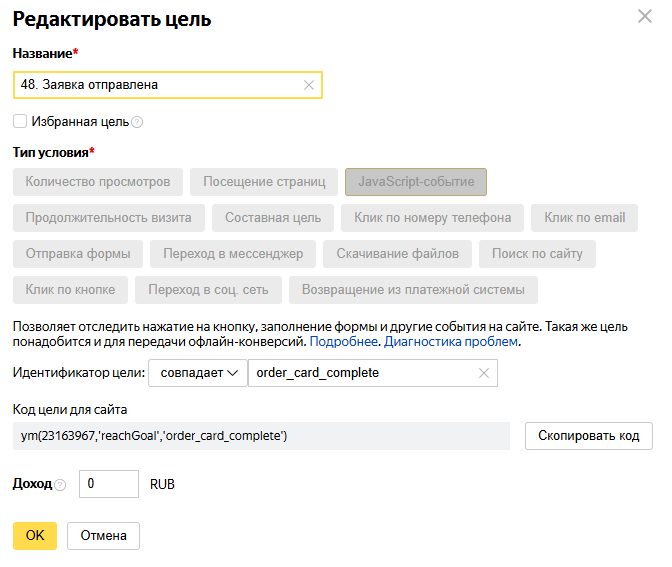Enable the Избранная цель checkbox
The image size is (672, 567).
pyautogui.click(x=20, y=121)
